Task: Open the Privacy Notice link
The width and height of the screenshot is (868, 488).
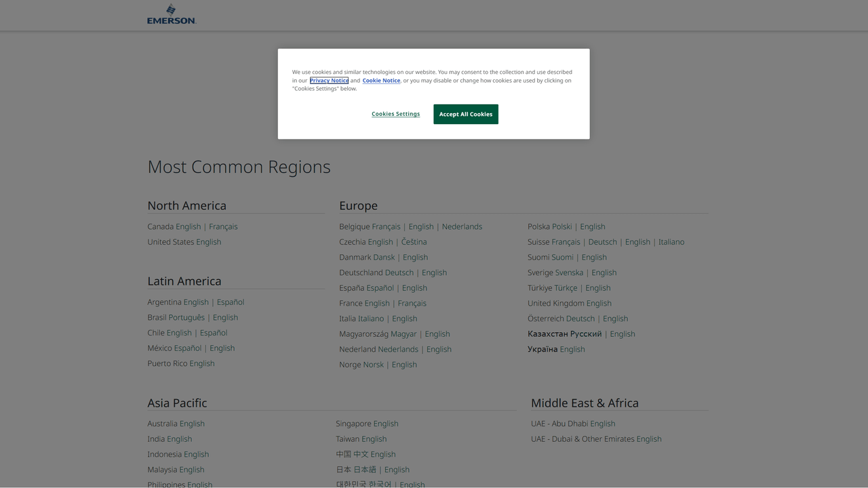Action: [x=329, y=81]
